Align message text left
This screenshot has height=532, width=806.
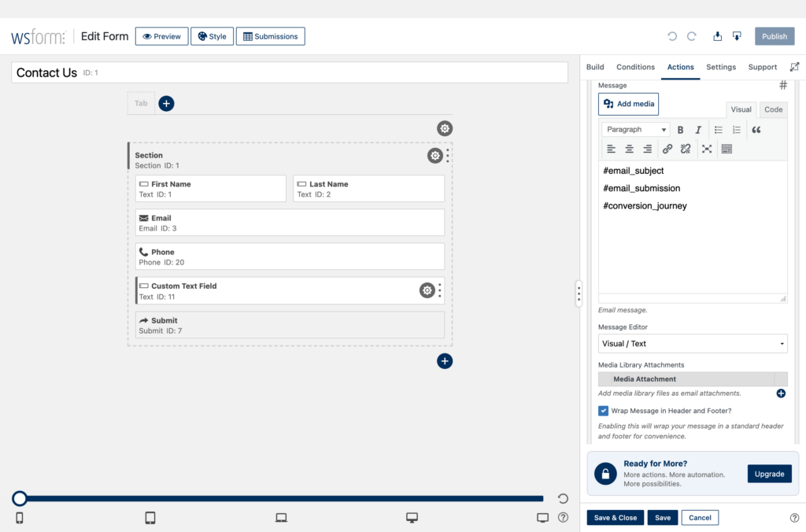611,149
